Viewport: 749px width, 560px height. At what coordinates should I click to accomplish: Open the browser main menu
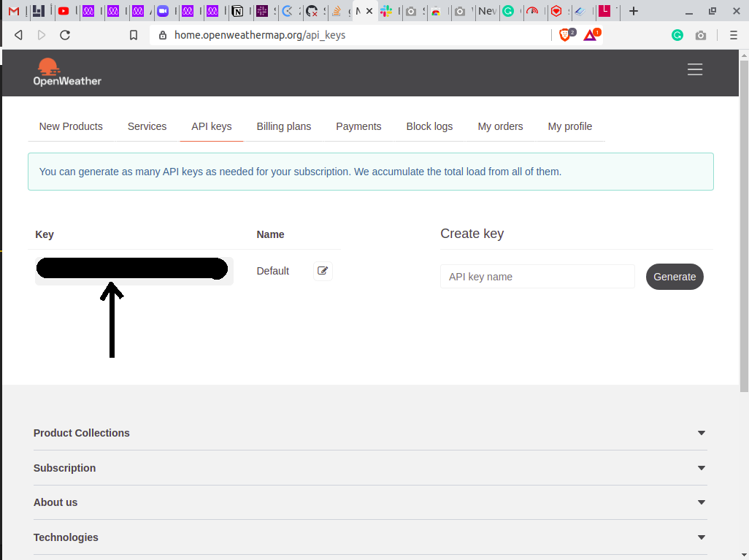(x=734, y=35)
